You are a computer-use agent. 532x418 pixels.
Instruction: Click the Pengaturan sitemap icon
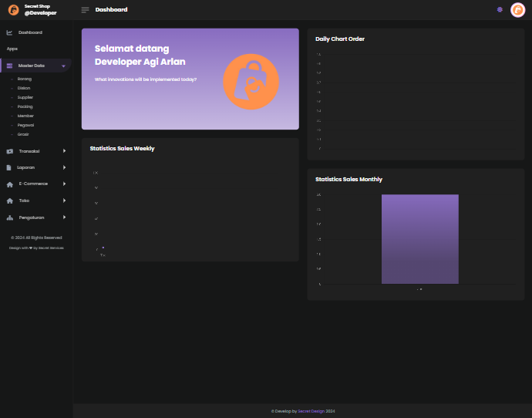[9, 218]
